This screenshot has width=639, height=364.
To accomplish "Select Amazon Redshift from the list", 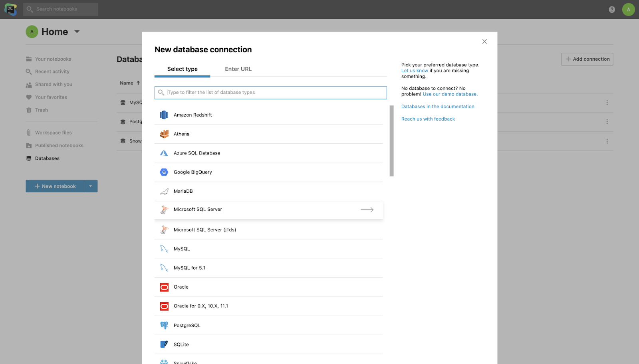I will [269, 115].
